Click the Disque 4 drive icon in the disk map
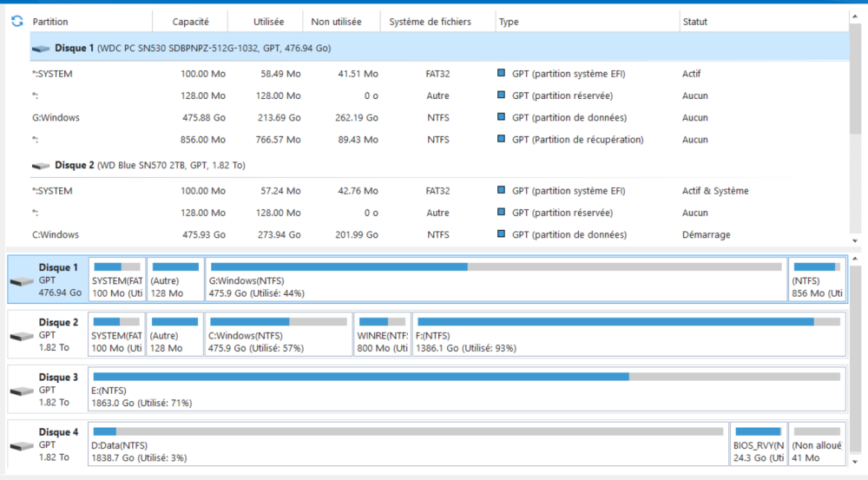 [x=23, y=445]
